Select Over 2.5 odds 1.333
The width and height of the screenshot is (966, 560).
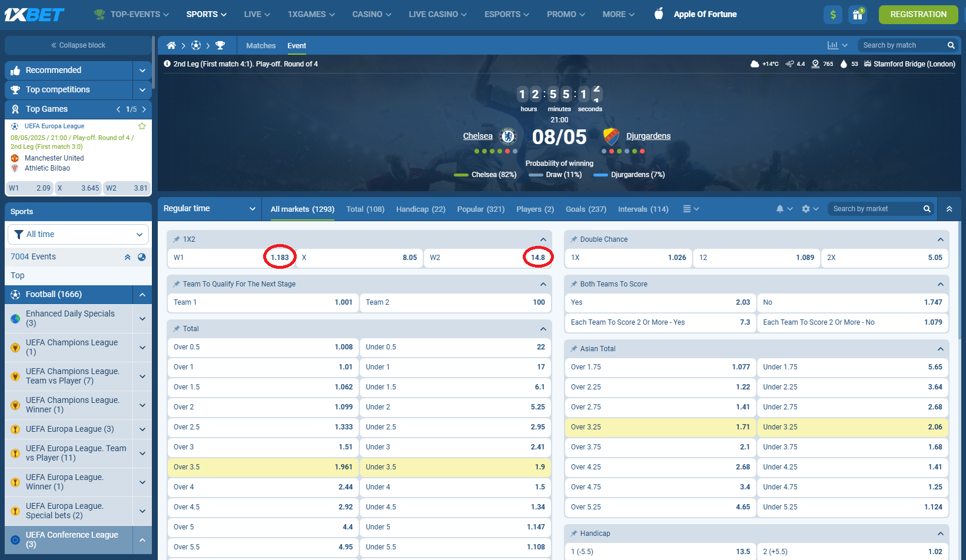[263, 427]
